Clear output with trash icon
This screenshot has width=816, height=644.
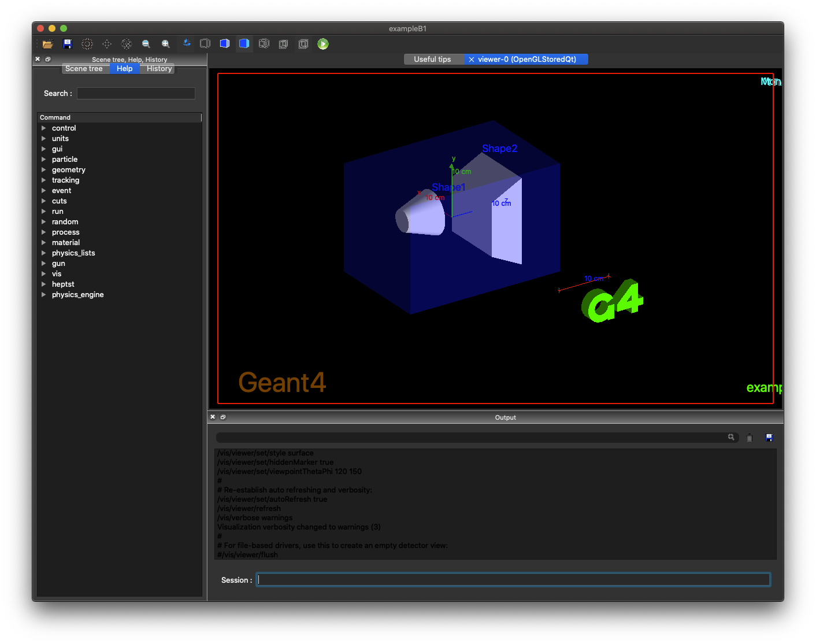click(750, 438)
